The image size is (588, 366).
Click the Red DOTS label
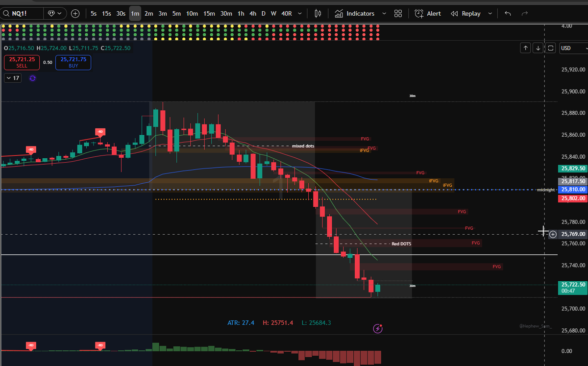tap(401, 244)
